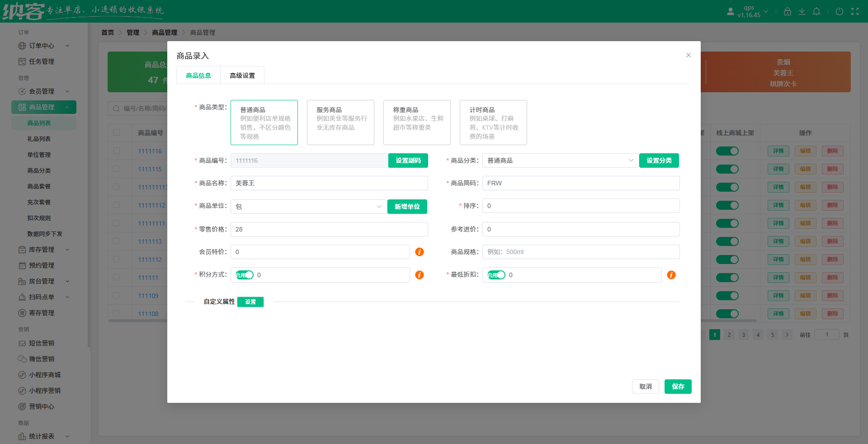This screenshot has height=444, width=868.
Task: Expand the 库存管理 sidebar menu chevron
Action: click(67, 250)
